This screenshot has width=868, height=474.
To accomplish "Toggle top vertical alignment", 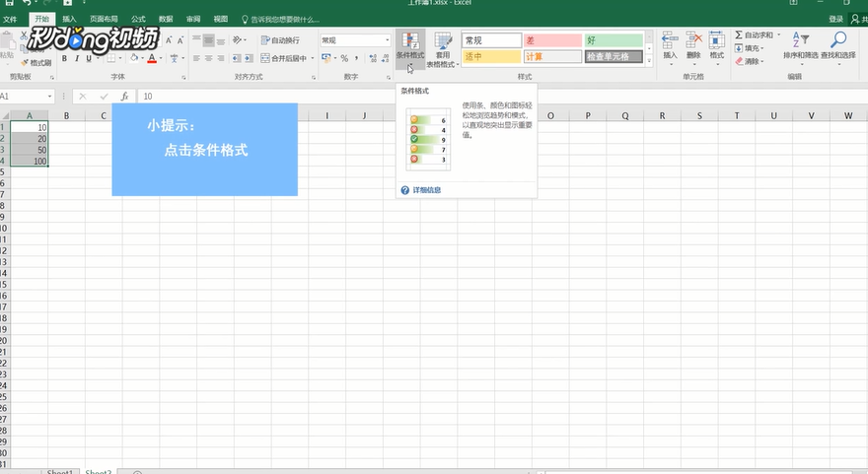I will point(196,39).
